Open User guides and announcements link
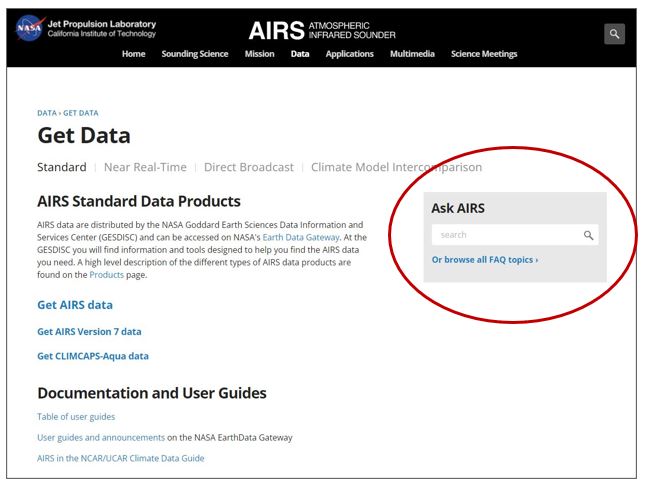Viewport: 646px width, 487px height. click(x=101, y=438)
